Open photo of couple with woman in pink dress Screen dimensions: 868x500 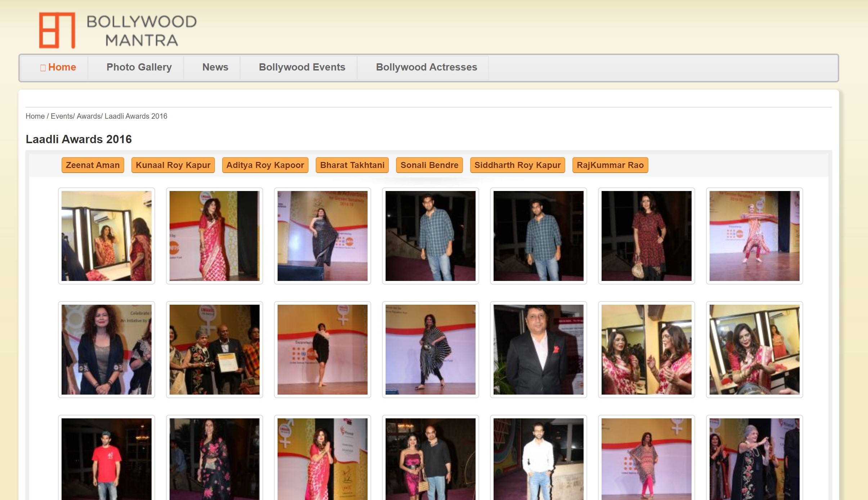(x=431, y=459)
